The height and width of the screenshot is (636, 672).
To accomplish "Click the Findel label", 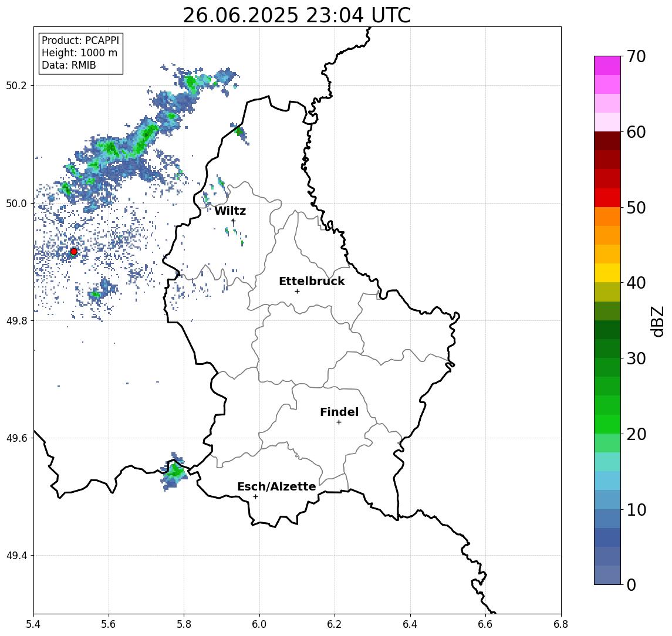I will coord(339,412).
